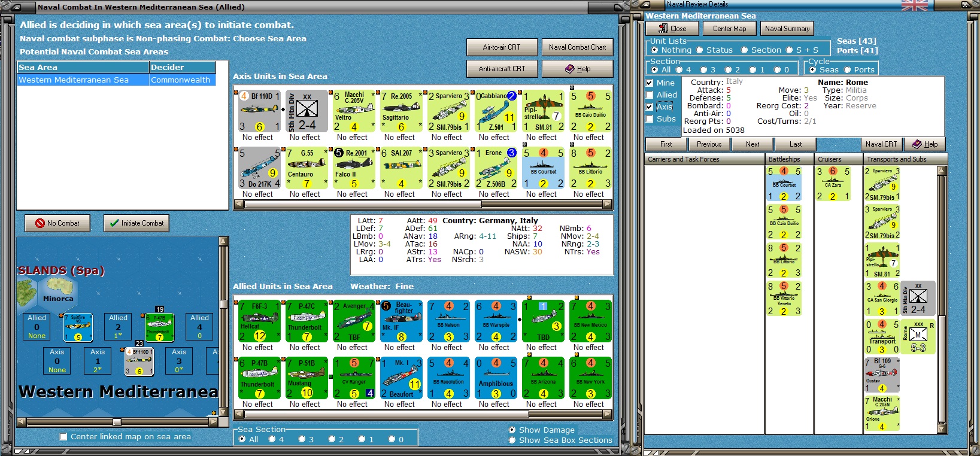Screen dimensions: 980x456
Task: Pick the BB Resolution battleship counter
Action: coord(449,378)
